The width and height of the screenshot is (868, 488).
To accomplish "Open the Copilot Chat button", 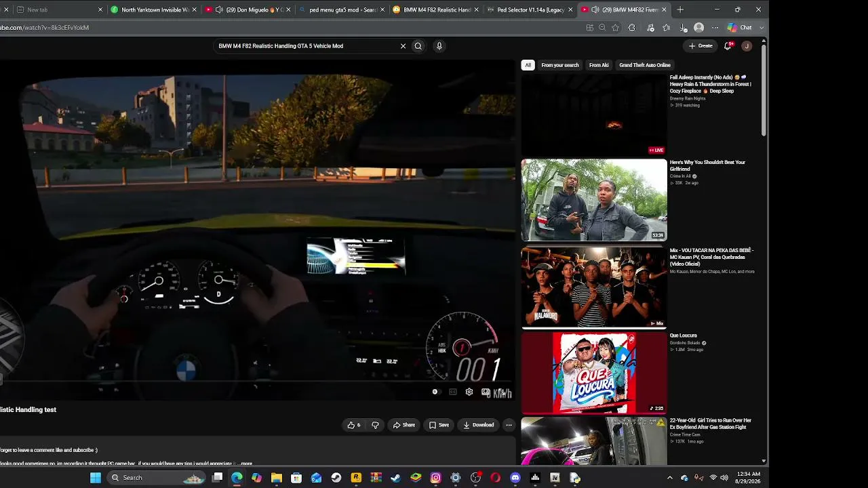I will [x=740, y=28].
